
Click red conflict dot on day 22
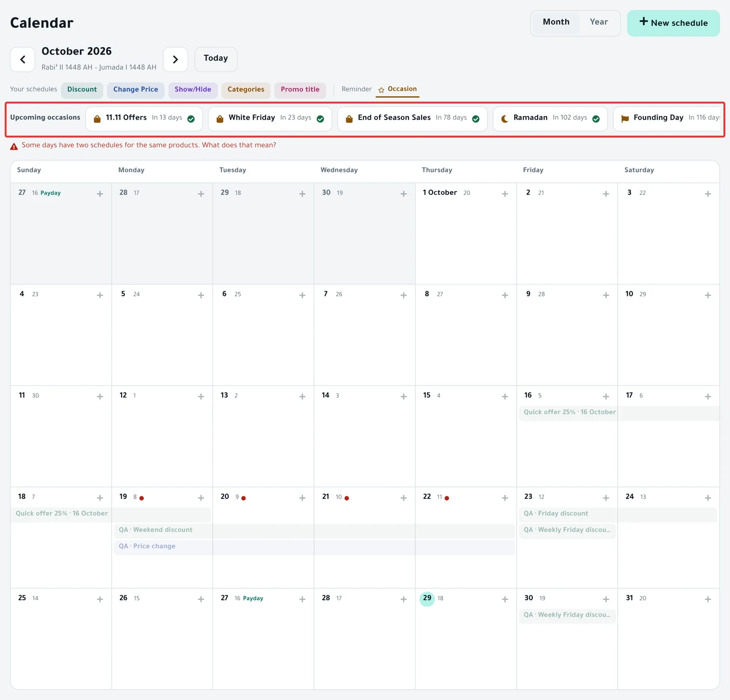[447, 498]
